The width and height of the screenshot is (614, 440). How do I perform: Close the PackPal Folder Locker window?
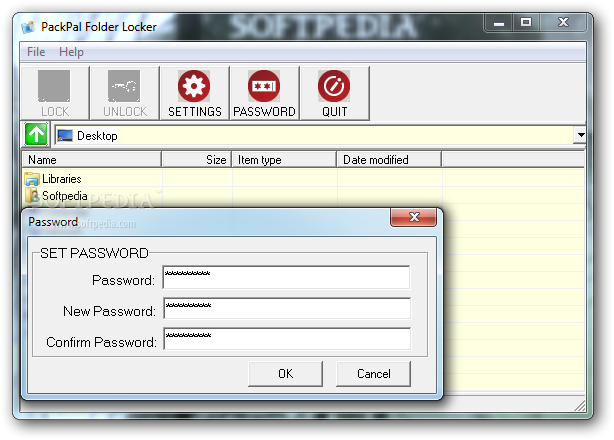coord(563,23)
